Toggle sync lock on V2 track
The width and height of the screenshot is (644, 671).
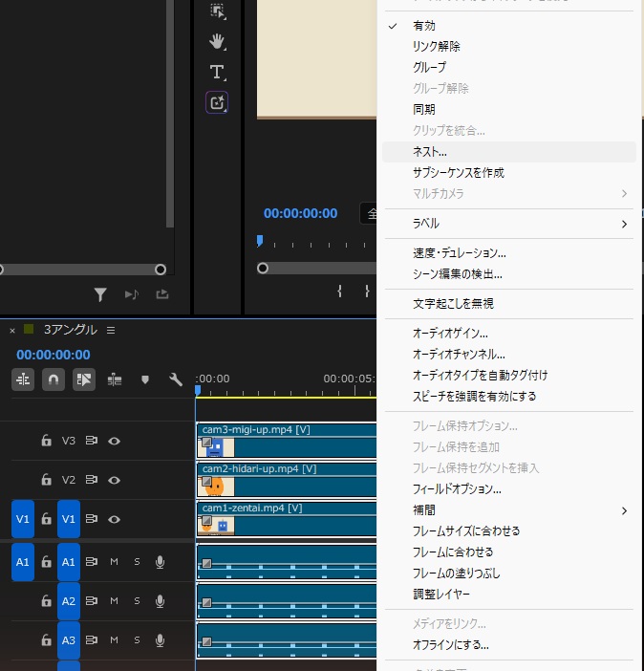[x=91, y=480]
